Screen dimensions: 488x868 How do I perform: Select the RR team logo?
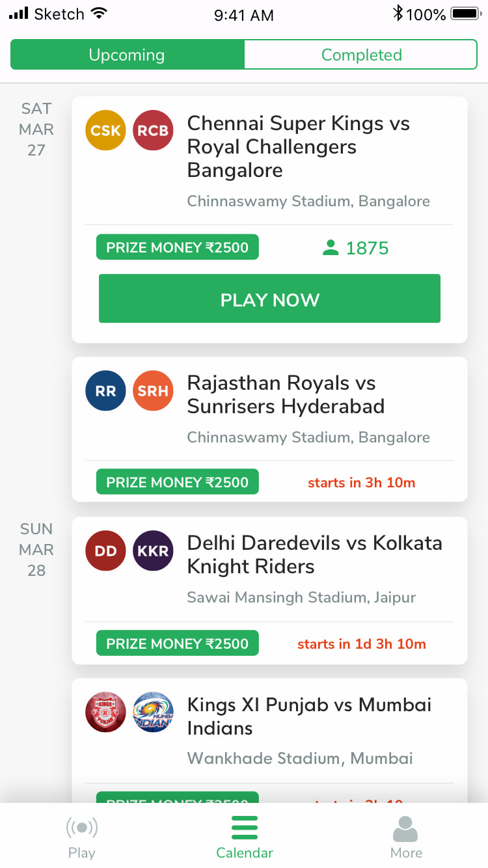coord(105,390)
